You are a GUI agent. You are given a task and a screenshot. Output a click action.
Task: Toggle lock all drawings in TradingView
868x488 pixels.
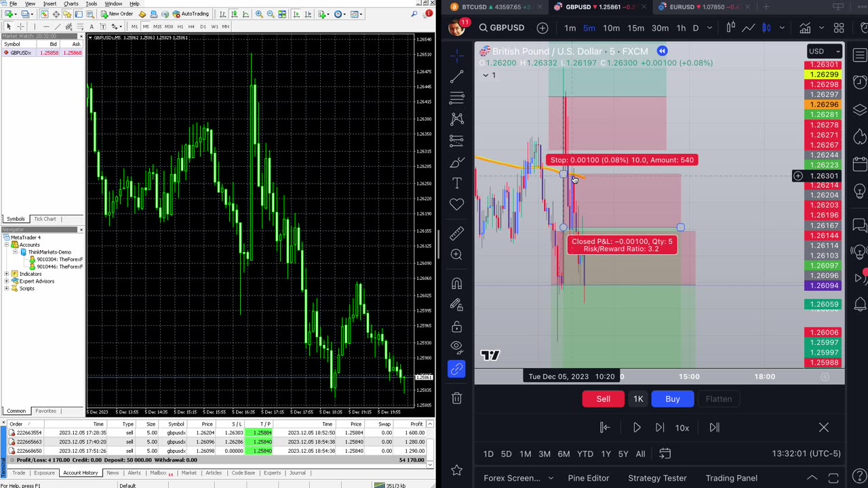[456, 327]
